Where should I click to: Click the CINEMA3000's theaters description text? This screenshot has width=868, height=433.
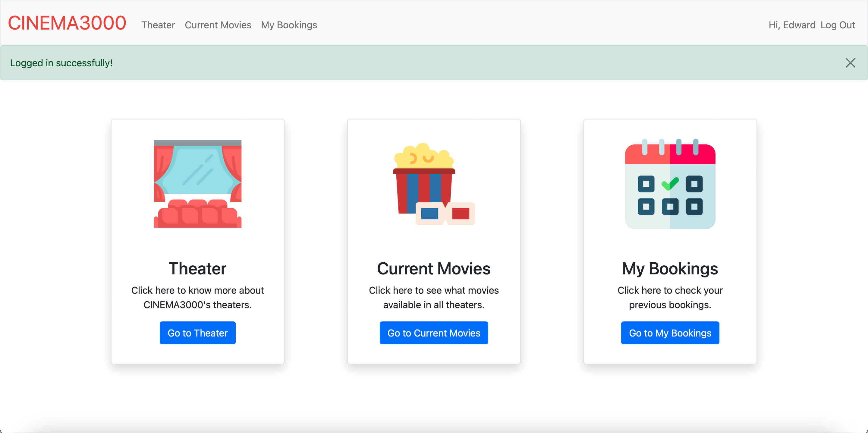click(x=197, y=297)
